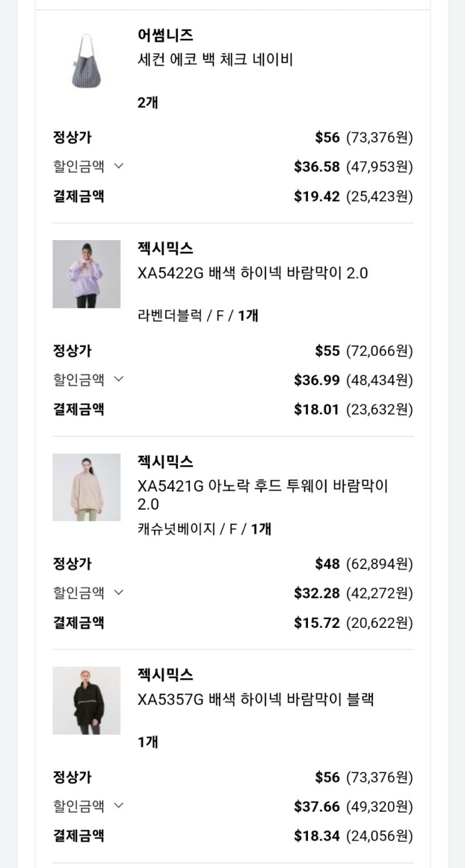Click the $18.34 payment amount
Viewport: 465px width, 868px height.
(317, 836)
